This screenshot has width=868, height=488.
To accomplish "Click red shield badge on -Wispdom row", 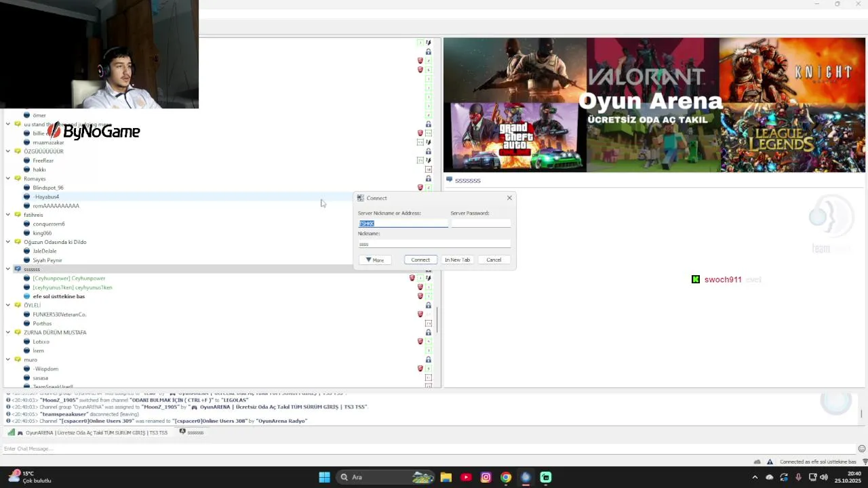I will point(420,369).
